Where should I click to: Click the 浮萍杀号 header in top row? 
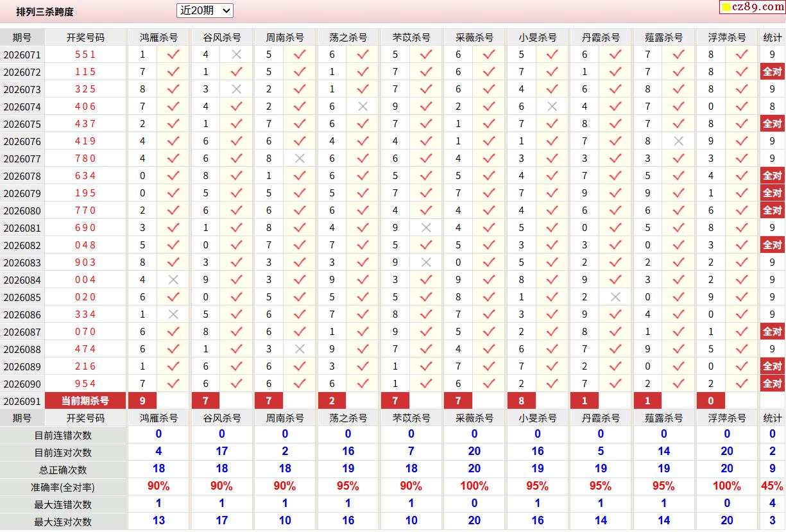click(727, 37)
